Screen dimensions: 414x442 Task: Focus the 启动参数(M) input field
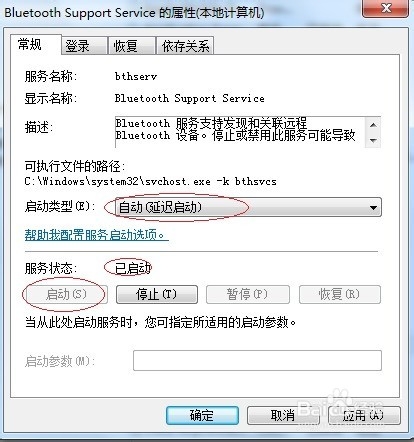pyautogui.click(x=257, y=360)
